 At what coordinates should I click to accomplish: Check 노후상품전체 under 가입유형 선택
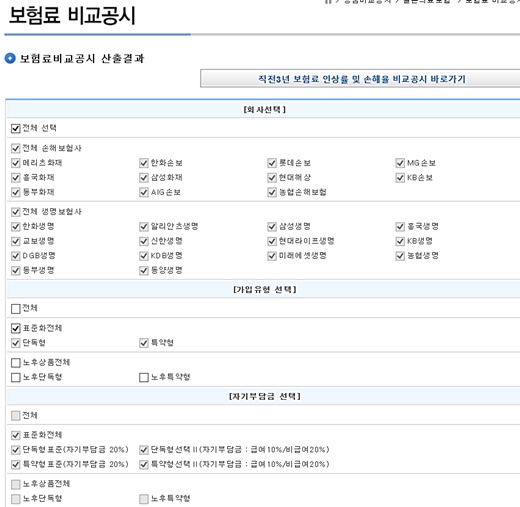[16, 363]
